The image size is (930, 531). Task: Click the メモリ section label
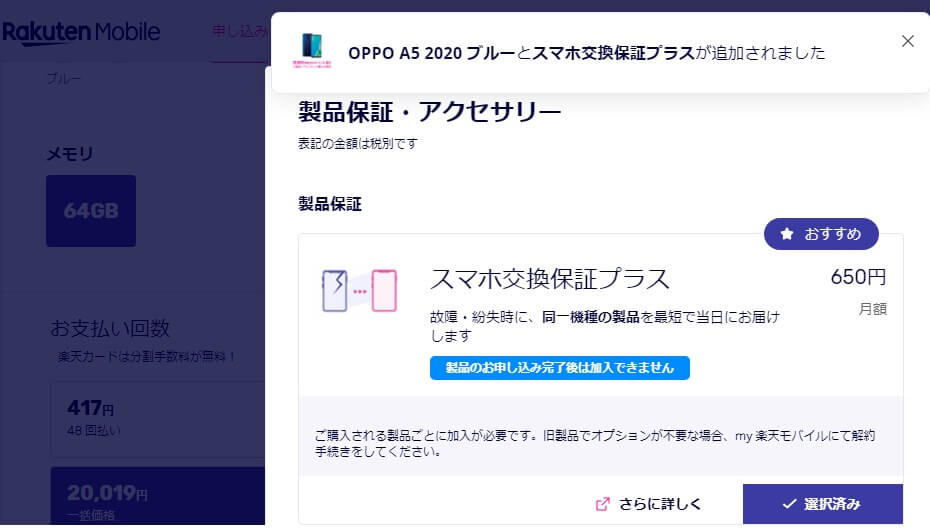point(70,154)
